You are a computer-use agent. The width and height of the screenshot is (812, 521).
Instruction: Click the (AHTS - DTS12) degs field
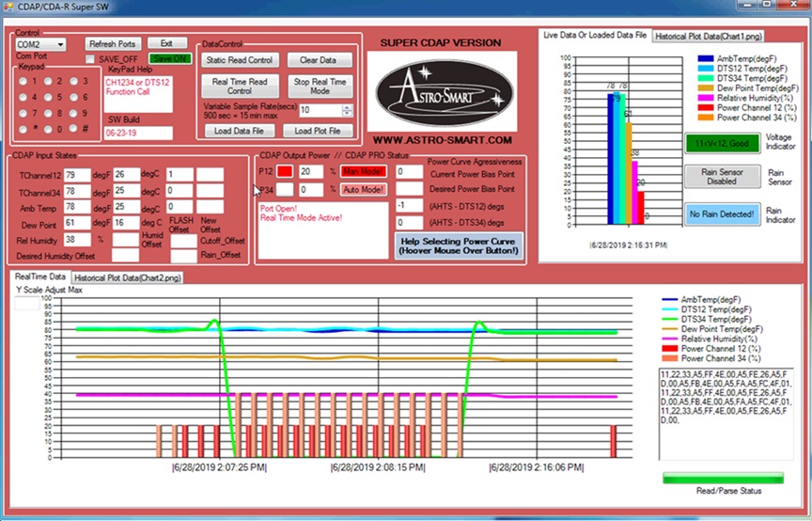[409, 206]
